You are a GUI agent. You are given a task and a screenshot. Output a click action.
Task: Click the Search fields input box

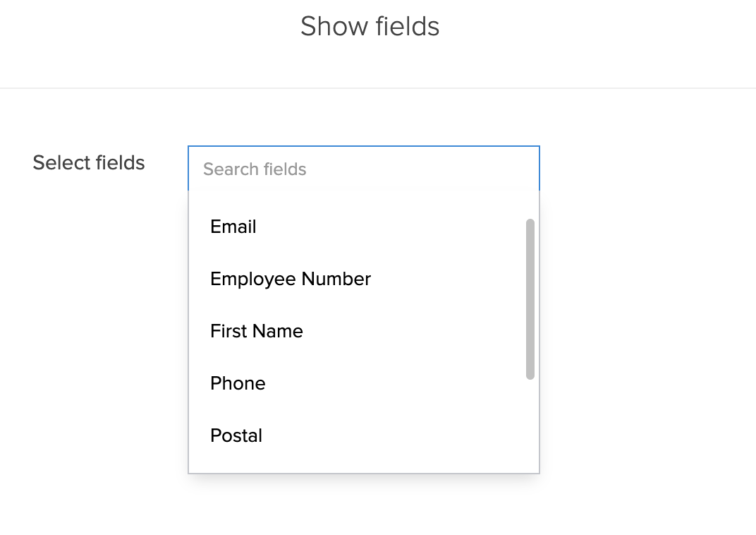pyautogui.click(x=363, y=169)
